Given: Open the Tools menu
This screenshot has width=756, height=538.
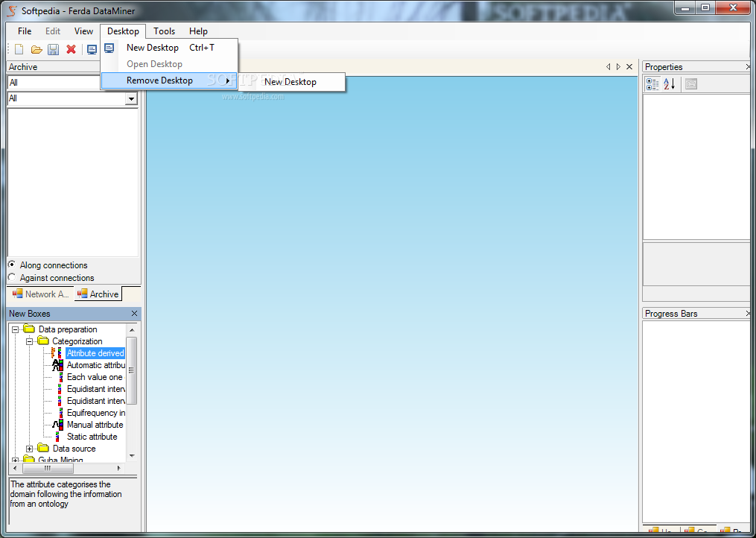Looking at the screenshot, I should 164,31.
